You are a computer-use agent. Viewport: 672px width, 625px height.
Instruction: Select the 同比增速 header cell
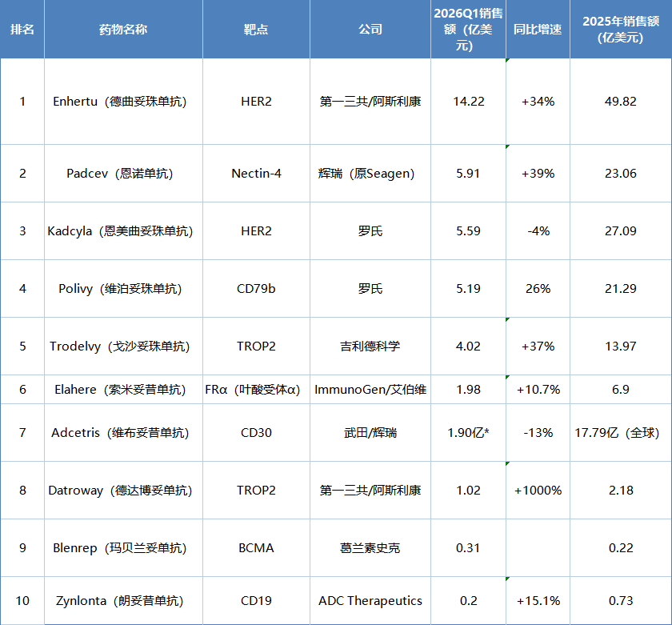538,29
